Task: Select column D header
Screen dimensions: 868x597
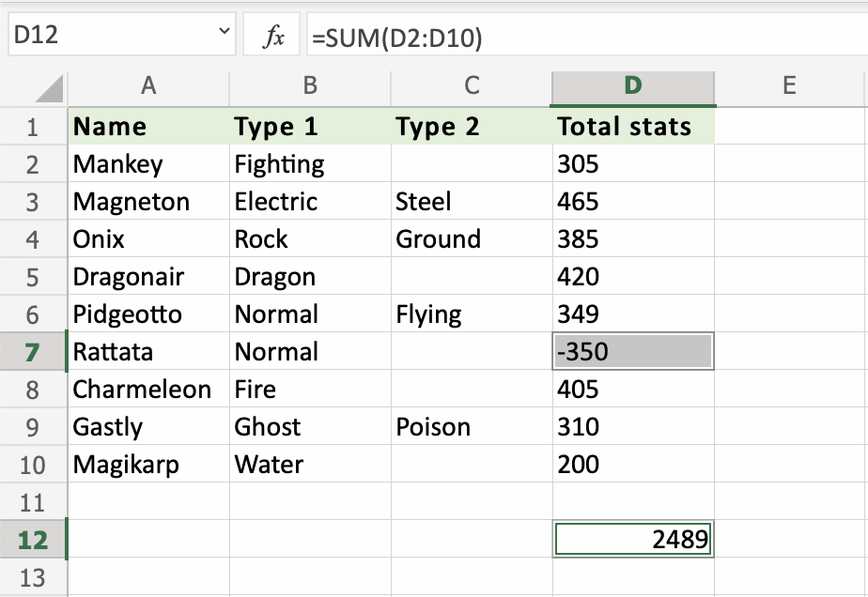Action: [x=633, y=87]
